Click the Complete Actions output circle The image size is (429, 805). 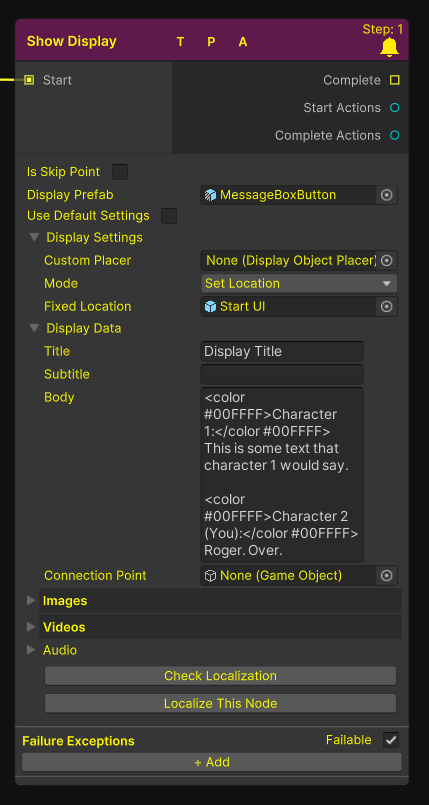(394, 136)
